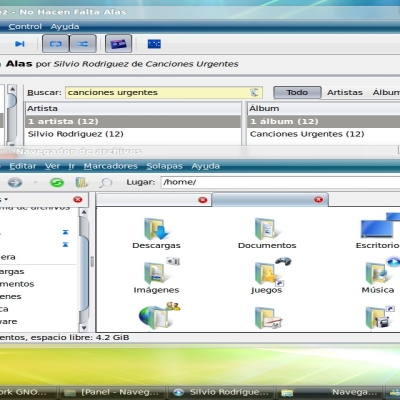The height and width of the screenshot is (400, 400).
Task: Open the Documentos folder
Action: 267,233
